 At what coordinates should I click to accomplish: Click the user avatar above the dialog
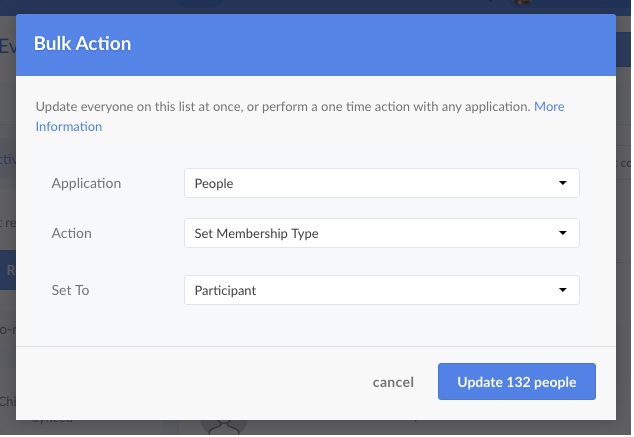(521, 4)
